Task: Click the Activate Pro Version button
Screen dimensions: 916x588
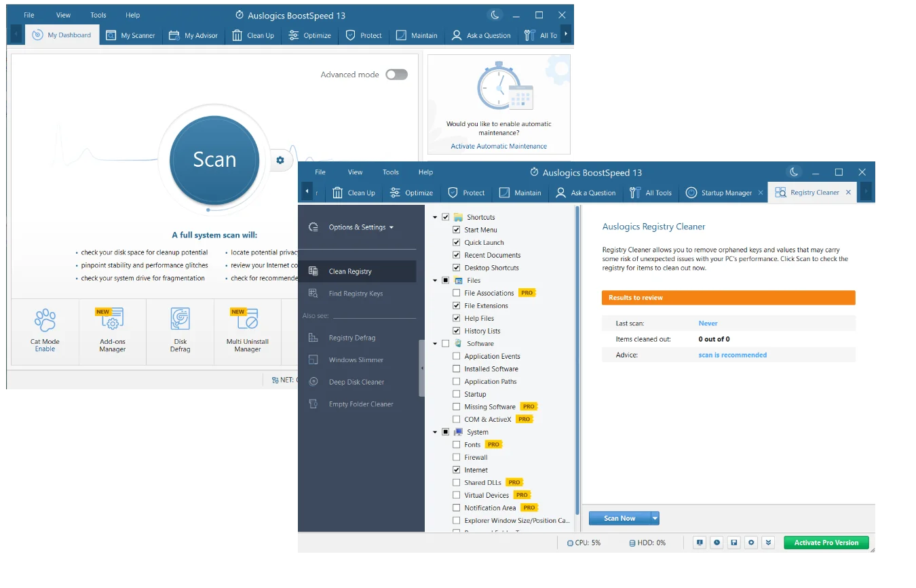Action: point(826,543)
